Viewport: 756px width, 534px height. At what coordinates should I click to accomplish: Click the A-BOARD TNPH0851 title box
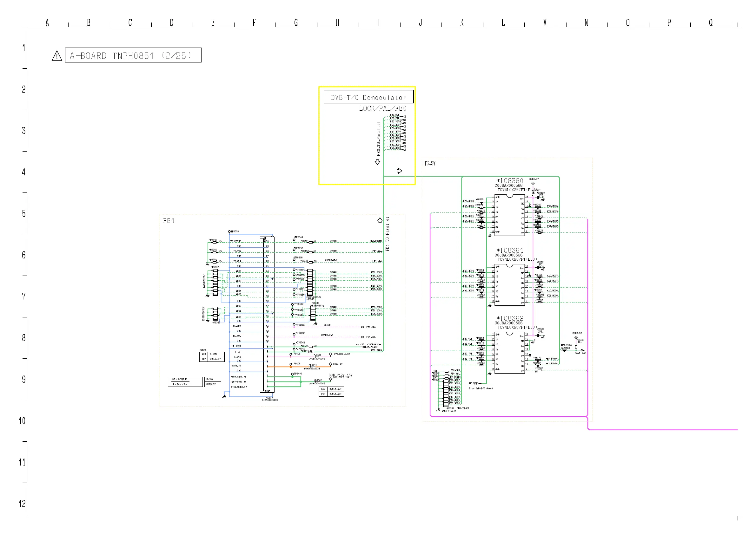pos(133,55)
